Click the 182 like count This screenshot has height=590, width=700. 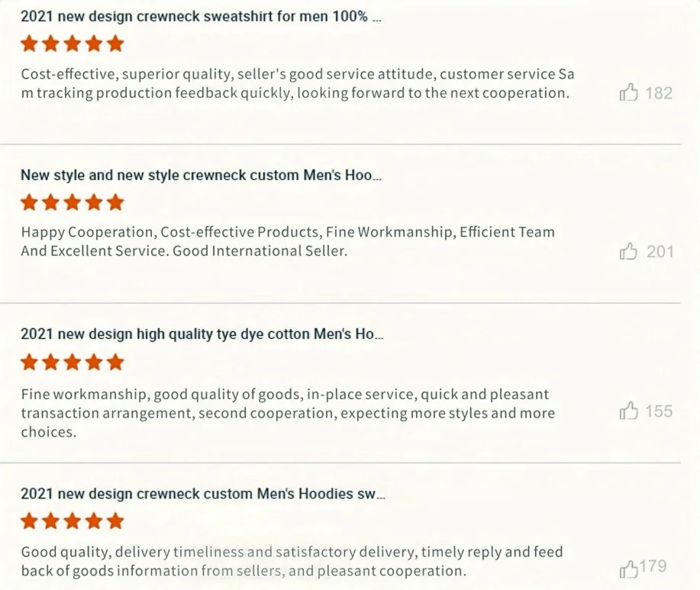(659, 93)
